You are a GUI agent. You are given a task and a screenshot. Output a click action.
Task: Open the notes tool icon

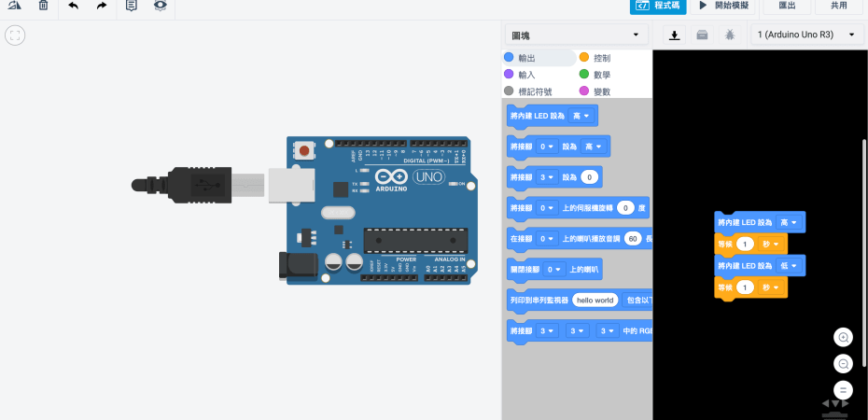coord(132,6)
